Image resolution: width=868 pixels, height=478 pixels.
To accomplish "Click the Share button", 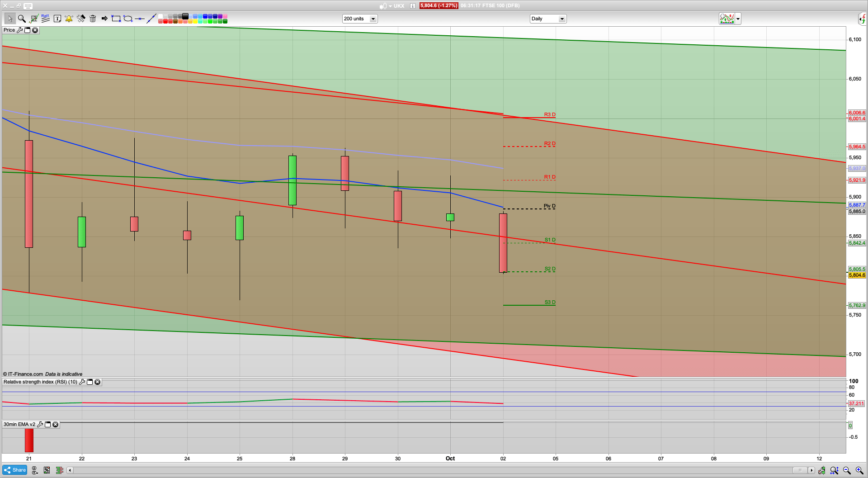I will (15, 470).
